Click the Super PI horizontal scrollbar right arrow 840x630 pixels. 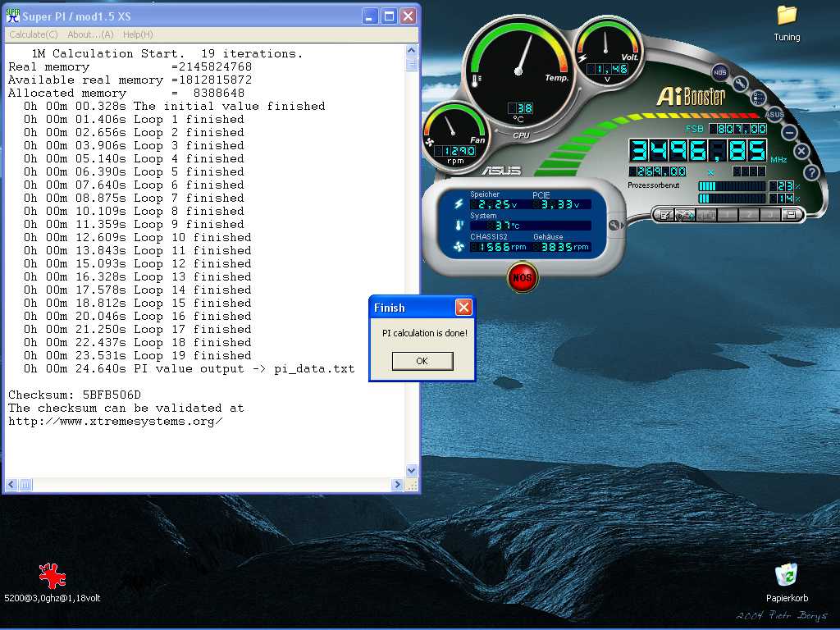click(x=397, y=484)
